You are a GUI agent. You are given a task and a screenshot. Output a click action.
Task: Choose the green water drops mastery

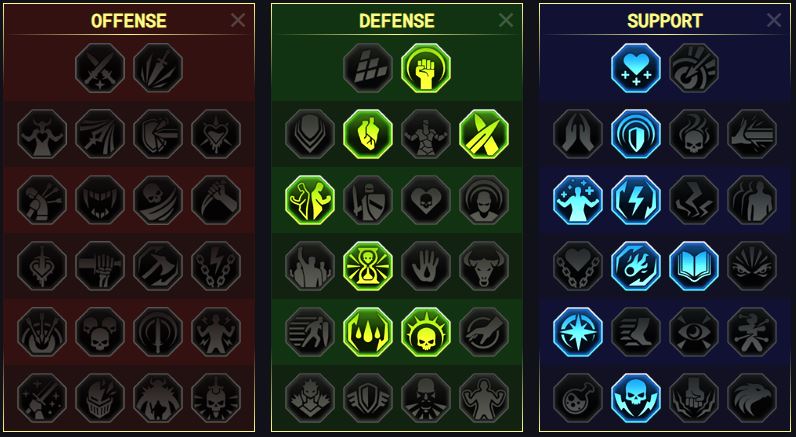(368, 332)
